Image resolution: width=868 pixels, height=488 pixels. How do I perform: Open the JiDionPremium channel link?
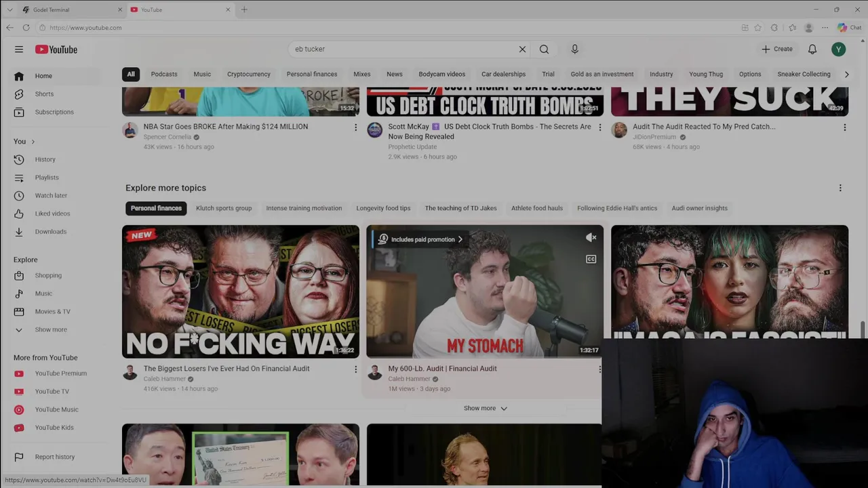[655, 137]
